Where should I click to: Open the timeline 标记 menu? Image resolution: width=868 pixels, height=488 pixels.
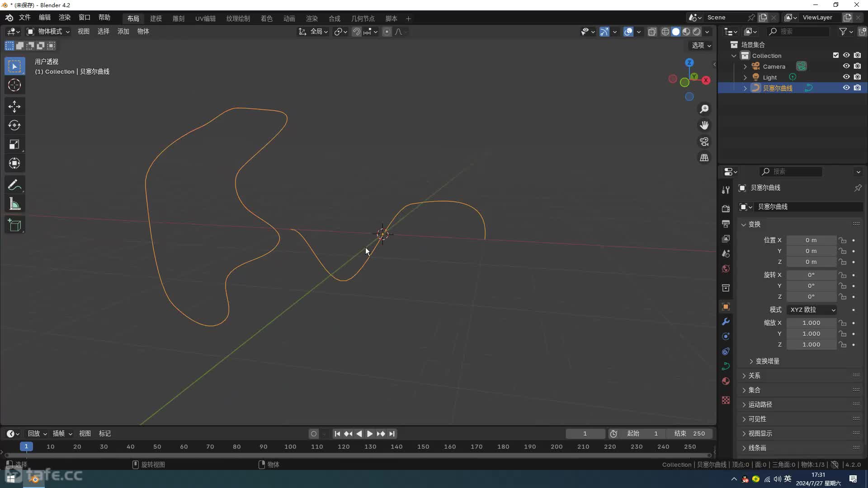104,434
